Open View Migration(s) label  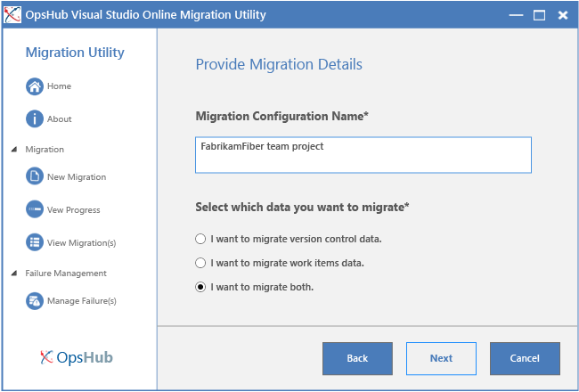(81, 242)
